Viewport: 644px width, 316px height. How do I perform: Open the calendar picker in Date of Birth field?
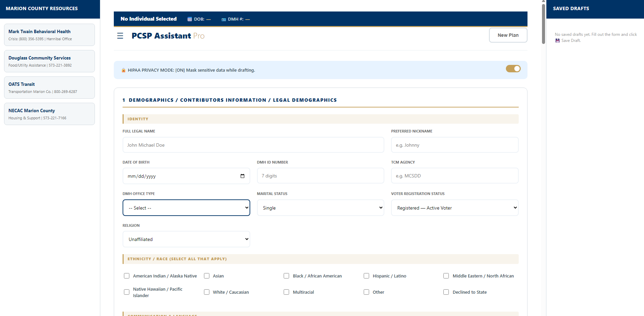tap(242, 176)
